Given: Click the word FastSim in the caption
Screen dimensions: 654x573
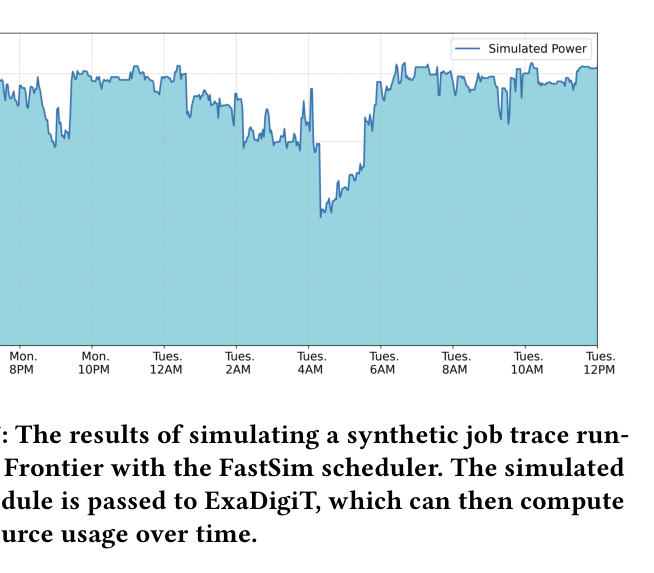Looking at the screenshot, I should pyautogui.click(x=266, y=467).
